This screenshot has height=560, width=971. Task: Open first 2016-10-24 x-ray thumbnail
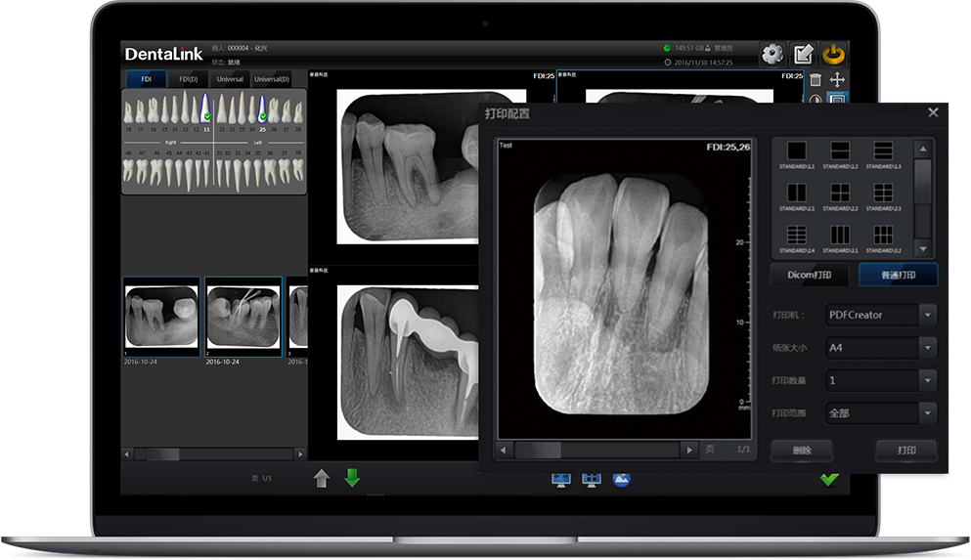click(x=161, y=317)
